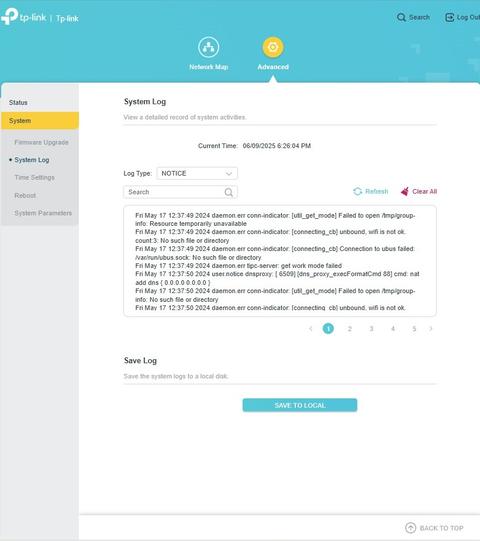
Task: Click the log search magnifier icon
Action: (228, 192)
